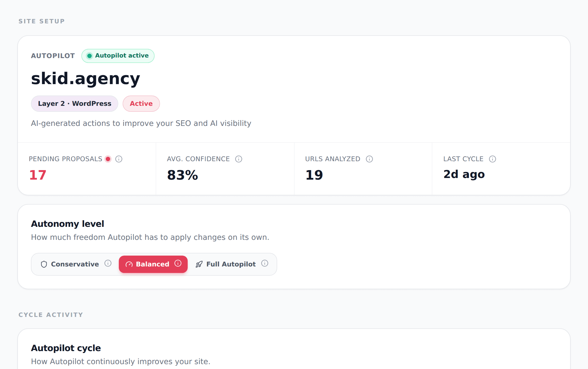
Task: Click the AUTOPILOT label
Action: [53, 56]
